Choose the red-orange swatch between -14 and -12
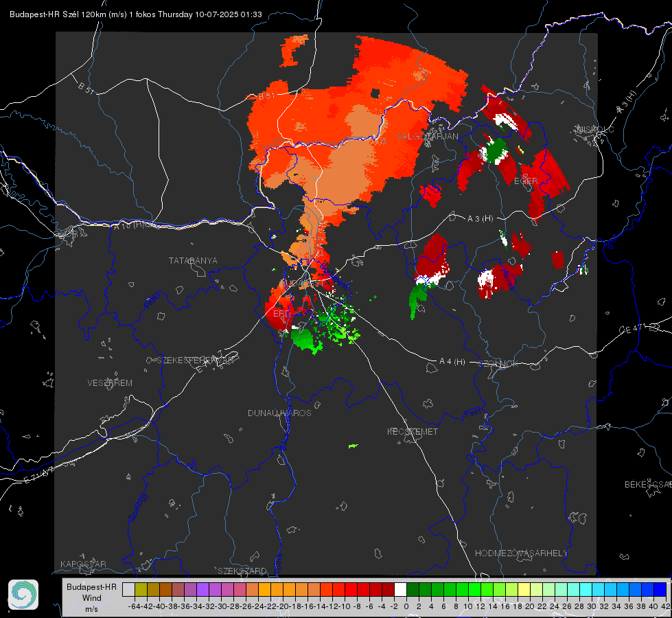Screen dimensions: 672x618 (x=326, y=590)
